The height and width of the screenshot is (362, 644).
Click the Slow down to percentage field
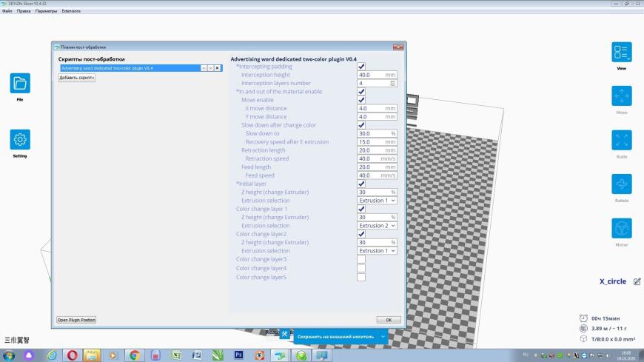(x=377, y=133)
